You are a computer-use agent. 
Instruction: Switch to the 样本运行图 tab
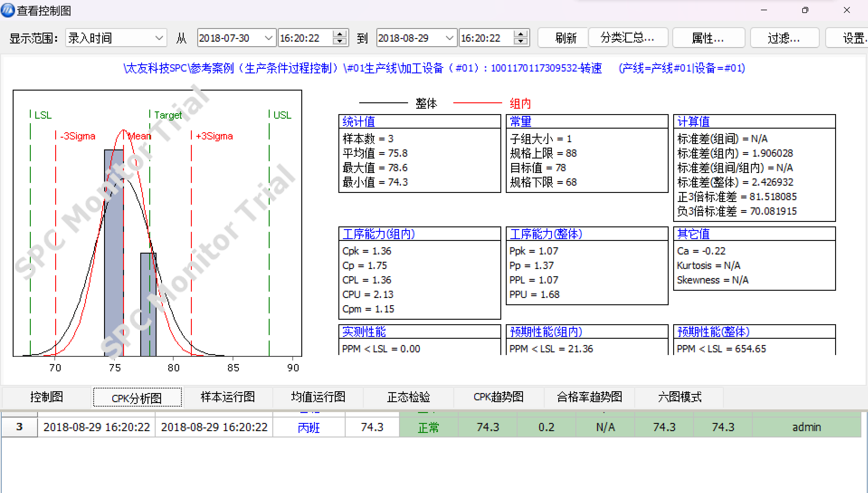[228, 397]
